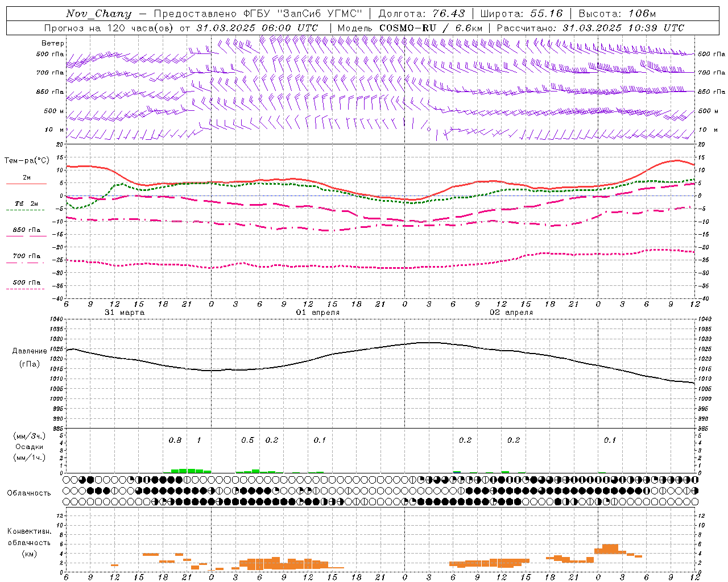Click the '0.5' precipitation amount value
Viewport: 728px width, 582px height.
pos(247,440)
